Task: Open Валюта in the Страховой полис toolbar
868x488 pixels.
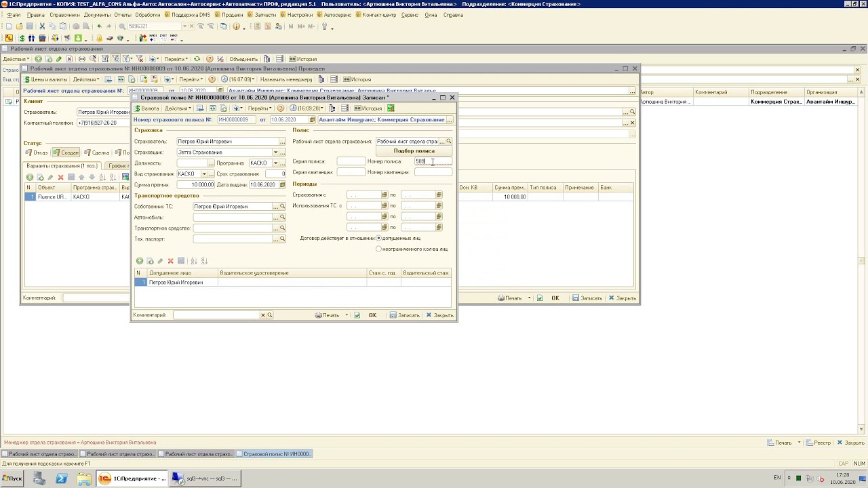Action: 146,108
